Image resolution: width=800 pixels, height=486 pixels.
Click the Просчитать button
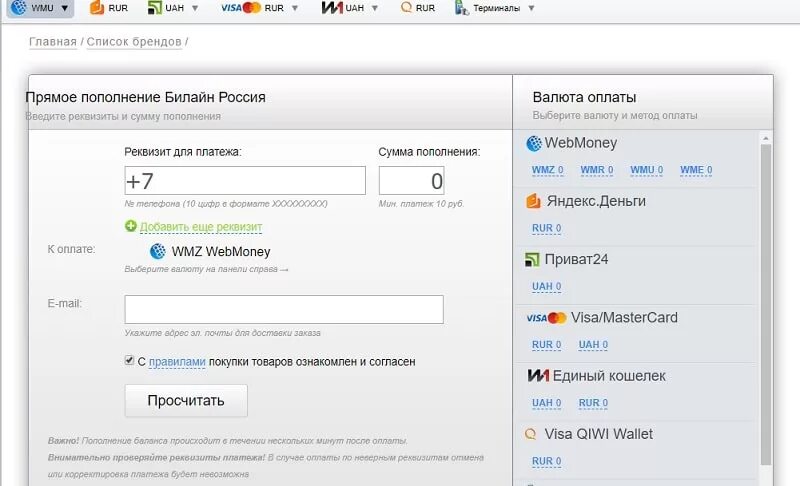[186, 400]
